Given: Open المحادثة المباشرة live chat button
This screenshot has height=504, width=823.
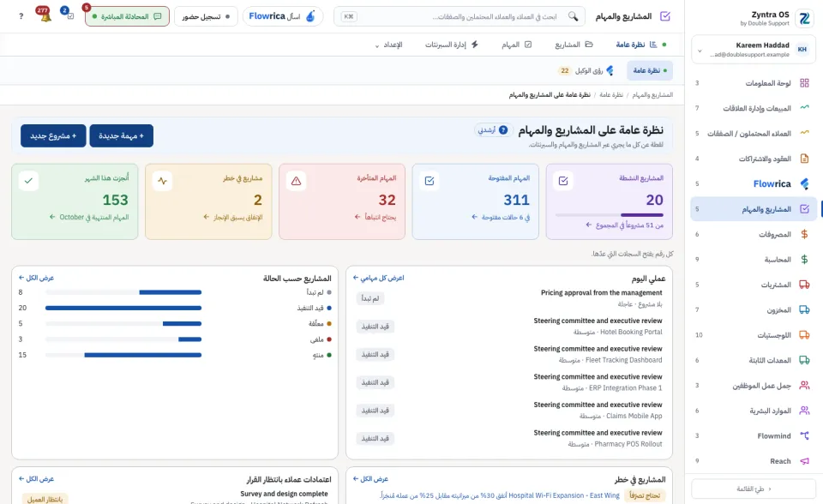Looking at the screenshot, I should coord(127,16).
